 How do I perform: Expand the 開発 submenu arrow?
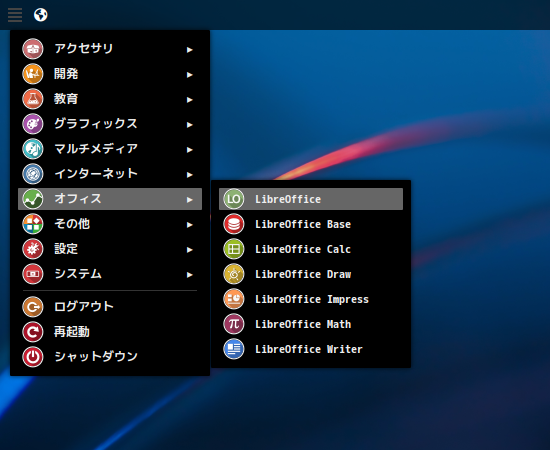[x=190, y=75]
